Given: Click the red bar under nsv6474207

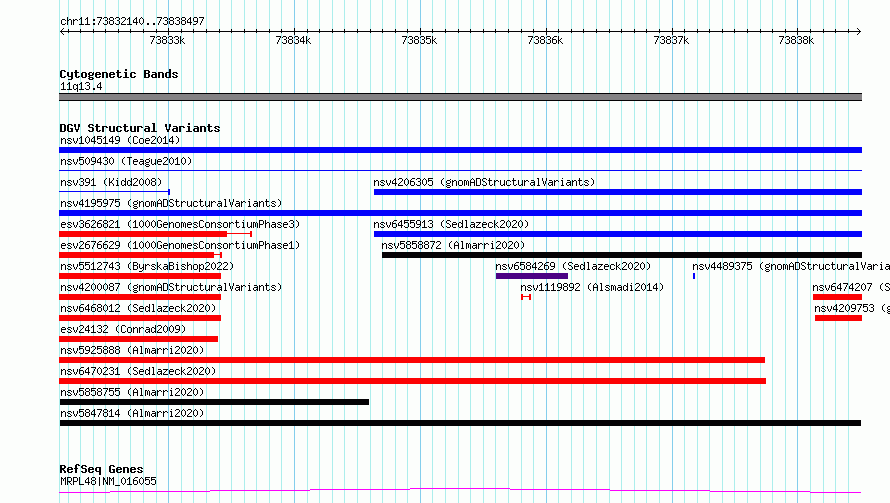Looking at the screenshot, I should point(837,297).
